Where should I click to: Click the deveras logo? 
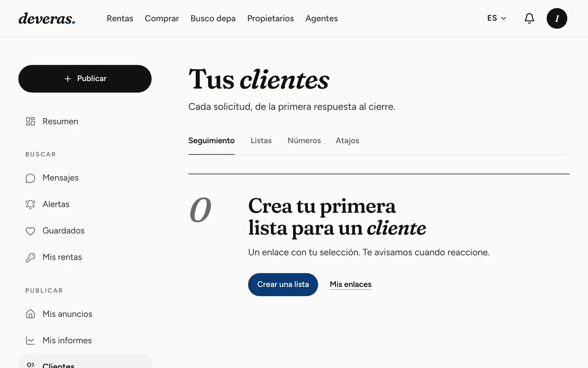pos(47,18)
